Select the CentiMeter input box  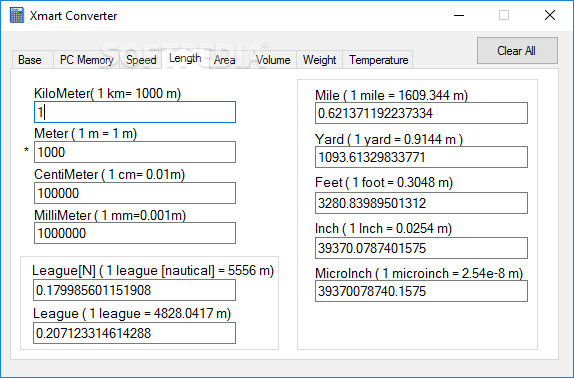click(x=135, y=193)
